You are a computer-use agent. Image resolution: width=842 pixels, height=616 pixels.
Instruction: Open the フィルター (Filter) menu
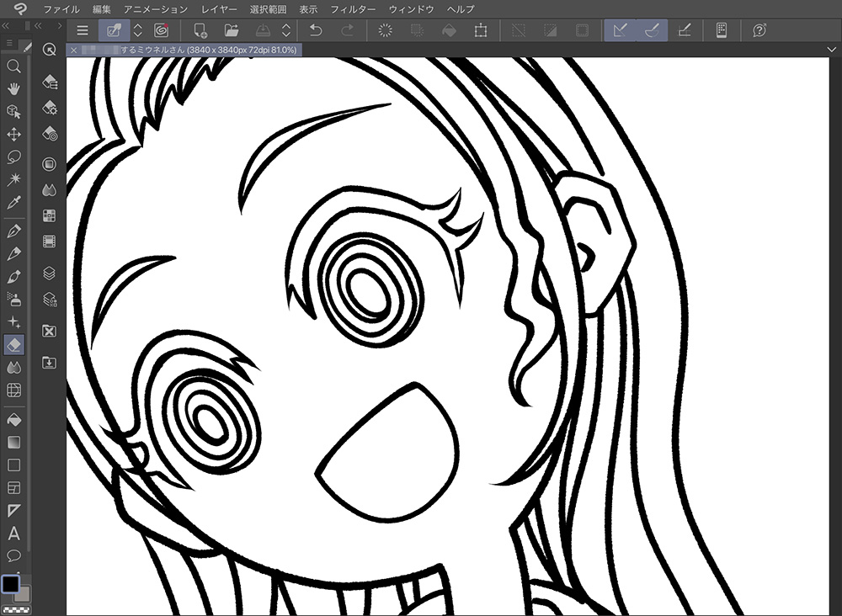pos(353,9)
